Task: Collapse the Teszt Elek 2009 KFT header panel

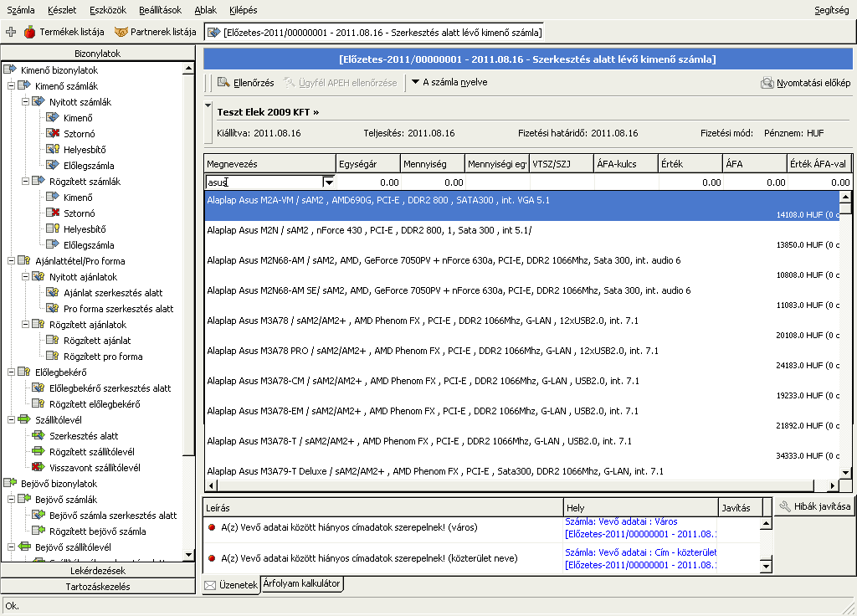Action: [208, 105]
